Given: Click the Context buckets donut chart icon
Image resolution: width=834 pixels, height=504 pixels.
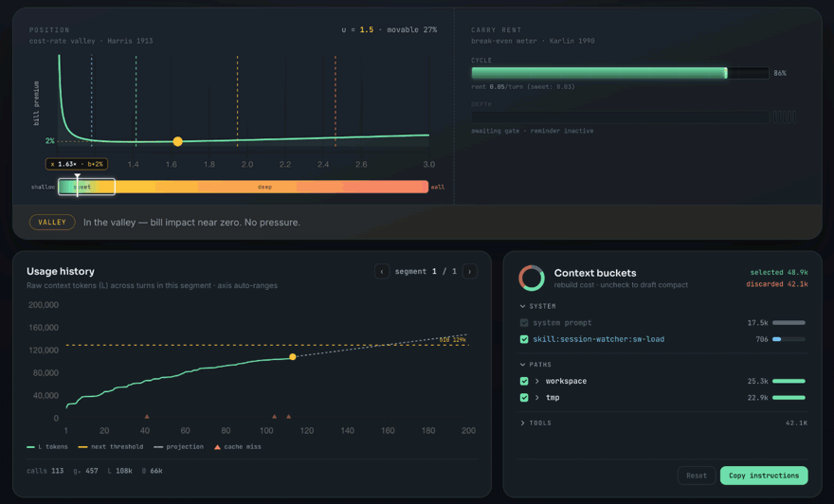Looking at the screenshot, I should [532, 278].
